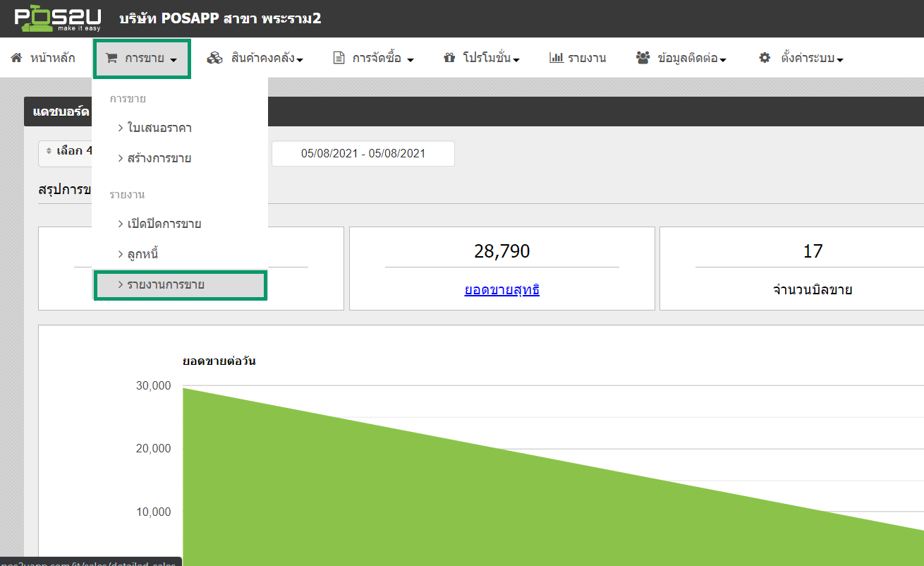Image resolution: width=924 pixels, height=566 pixels.
Task: Go to หน้าหลัก home page
Action: [x=43, y=58]
